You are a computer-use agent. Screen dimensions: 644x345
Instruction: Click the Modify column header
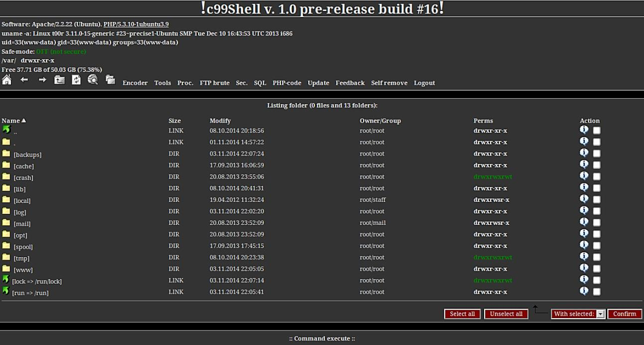pos(220,121)
